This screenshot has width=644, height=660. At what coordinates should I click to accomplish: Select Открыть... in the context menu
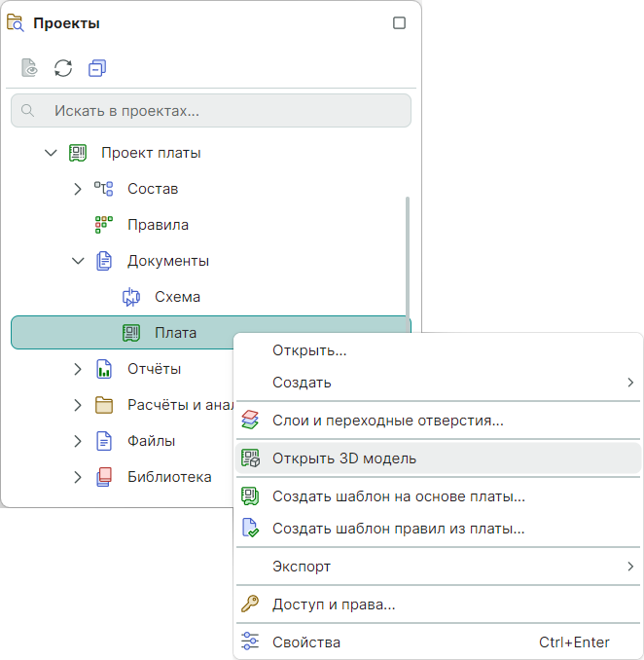[309, 350]
